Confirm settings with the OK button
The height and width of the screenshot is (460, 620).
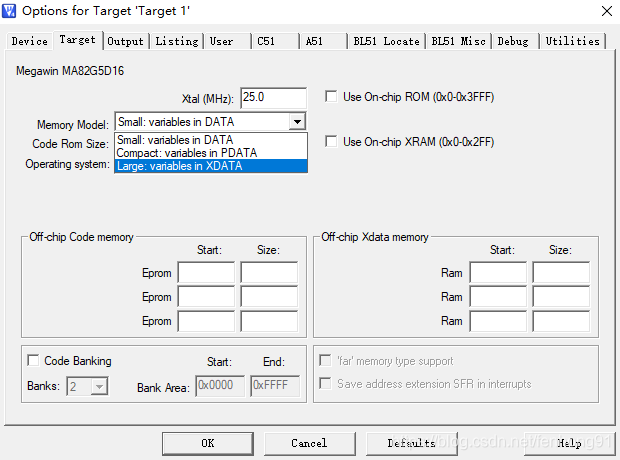(x=208, y=443)
